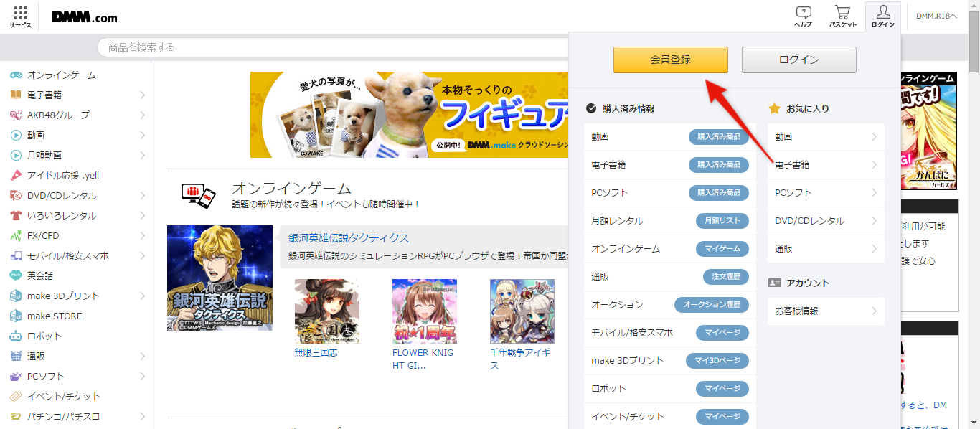Click the 動画 play icon in sidebar
Screen dimensions: 980x429
click(15, 135)
